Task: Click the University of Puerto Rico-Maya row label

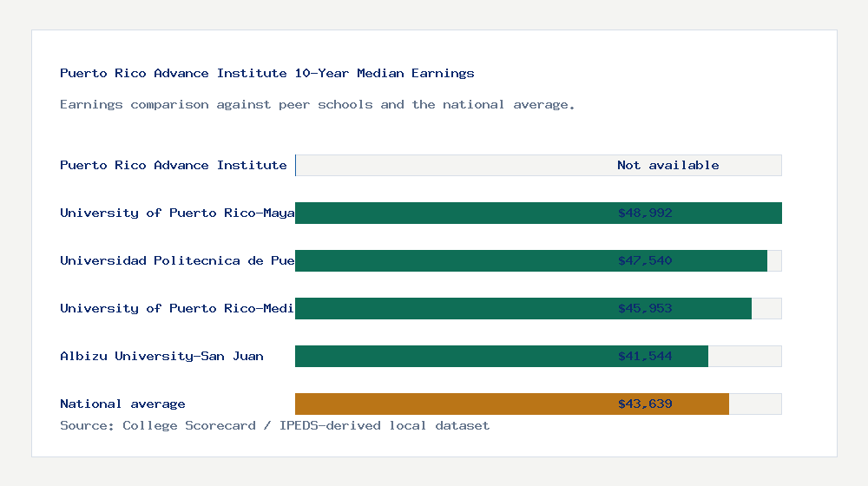Action: click(177, 213)
